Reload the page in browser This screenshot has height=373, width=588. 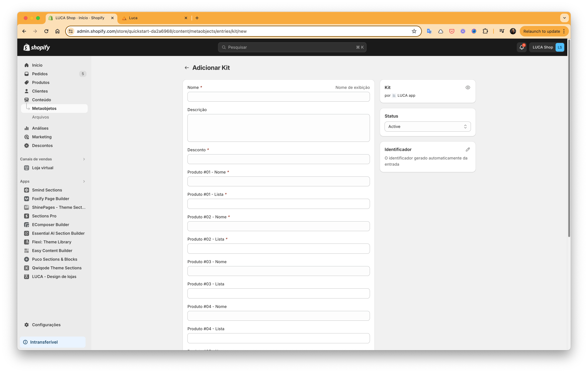tap(46, 31)
